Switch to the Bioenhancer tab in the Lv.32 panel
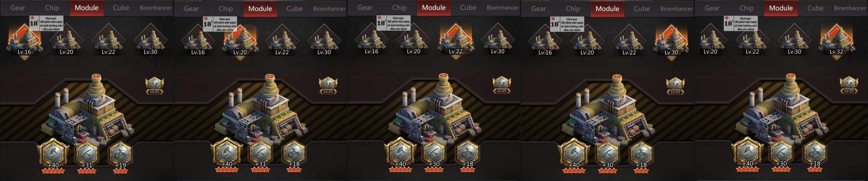 click(x=850, y=8)
